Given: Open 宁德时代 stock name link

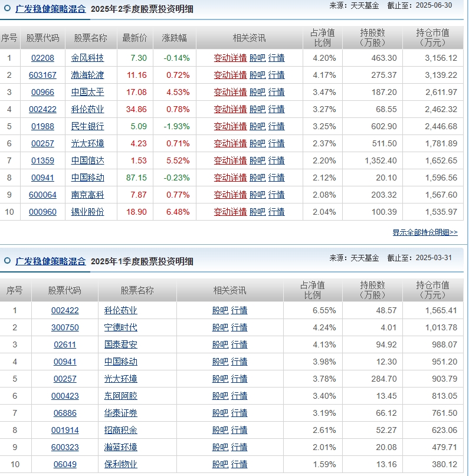Looking at the screenshot, I should 121,327.
